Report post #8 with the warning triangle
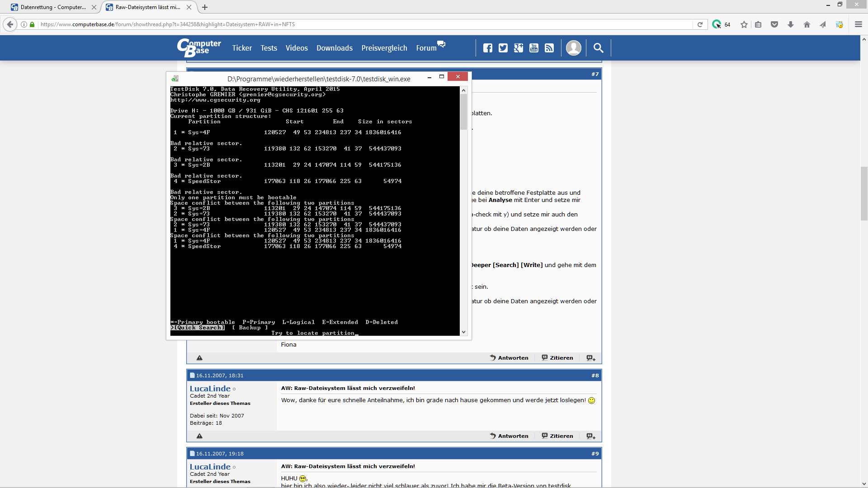The width and height of the screenshot is (868, 488). coord(199,436)
